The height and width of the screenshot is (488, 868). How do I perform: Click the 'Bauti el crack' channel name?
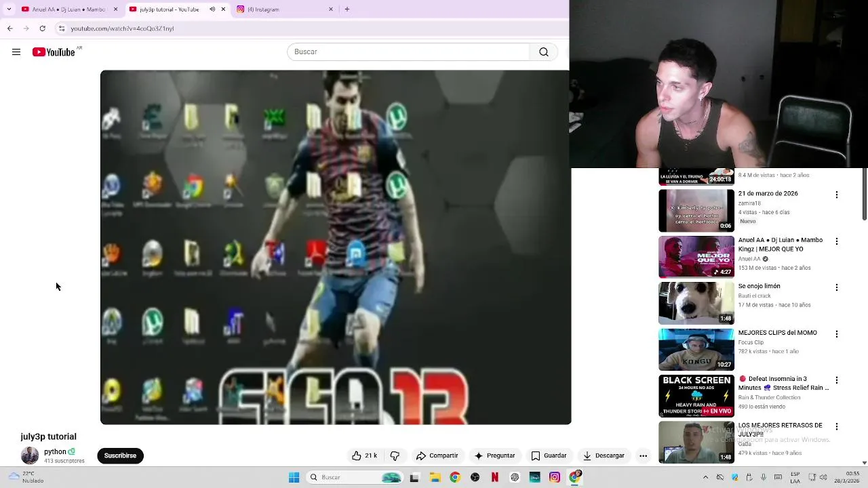point(755,296)
